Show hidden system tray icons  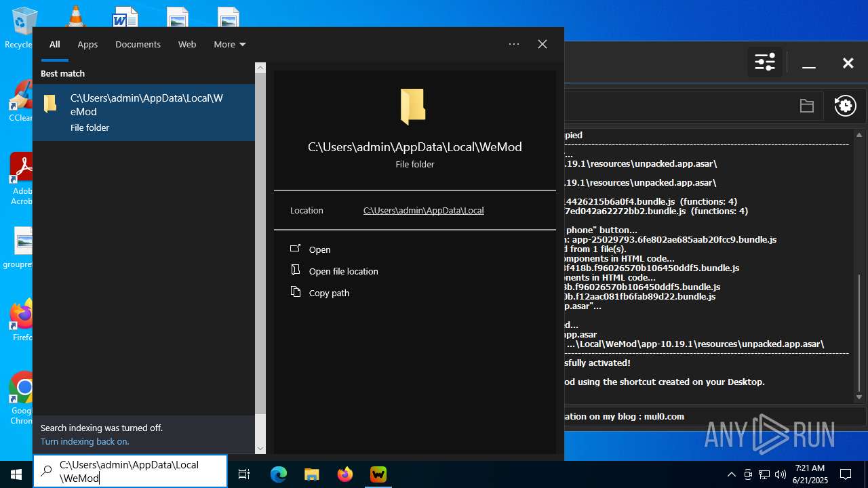pos(731,474)
